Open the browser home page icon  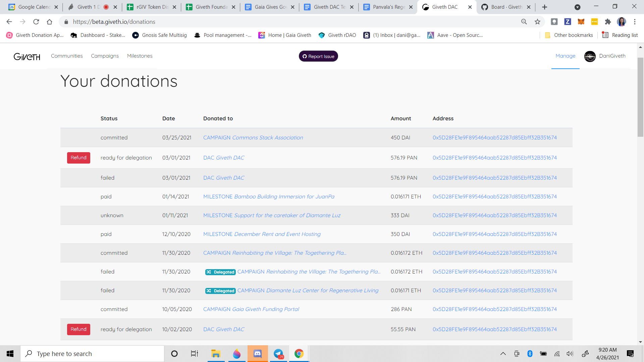[x=49, y=22]
